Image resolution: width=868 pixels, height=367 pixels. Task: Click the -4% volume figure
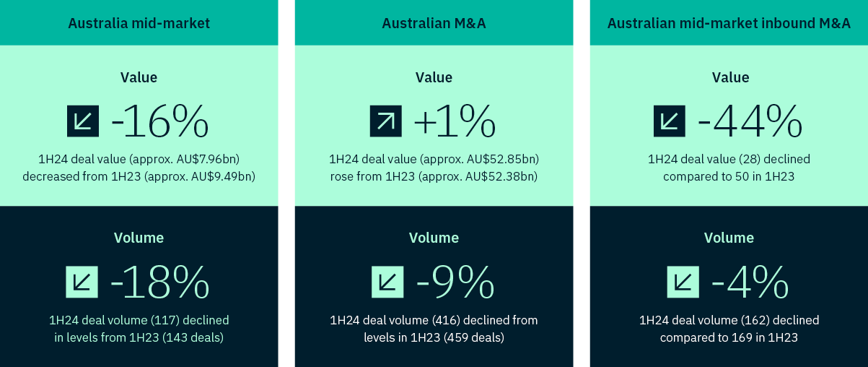pyautogui.click(x=750, y=282)
